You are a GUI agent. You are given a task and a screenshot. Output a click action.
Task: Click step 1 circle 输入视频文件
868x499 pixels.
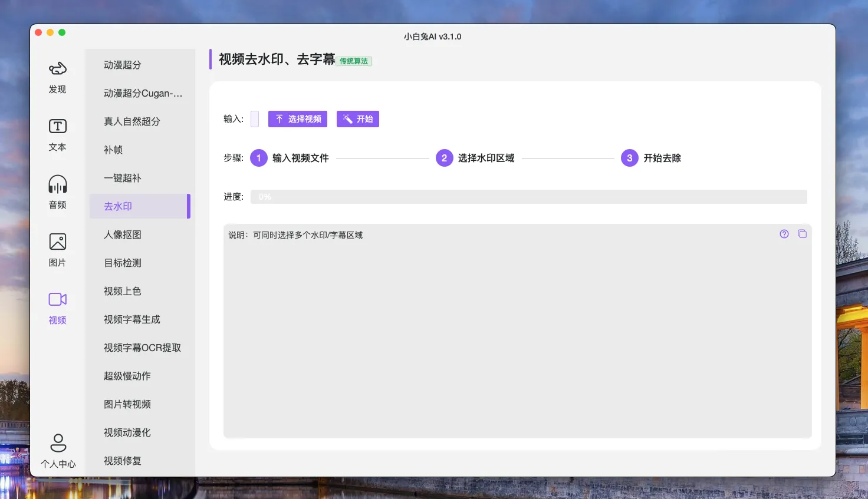click(259, 158)
